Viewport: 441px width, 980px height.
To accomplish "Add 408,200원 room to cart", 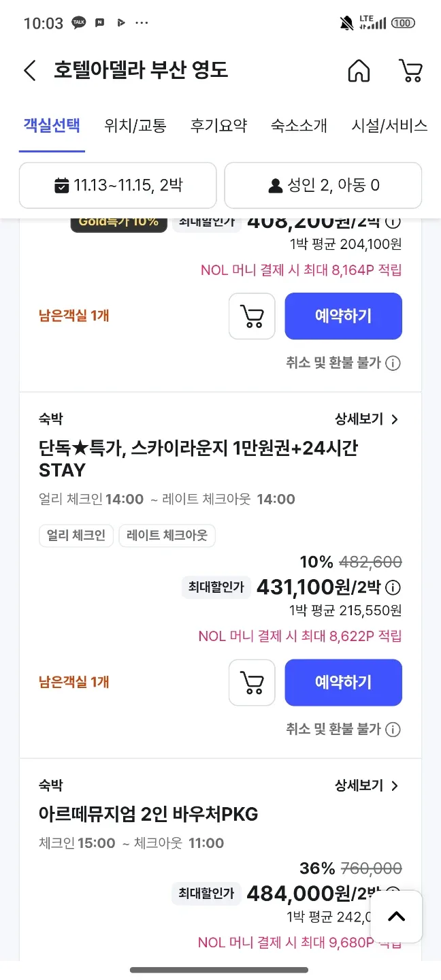I will (252, 316).
